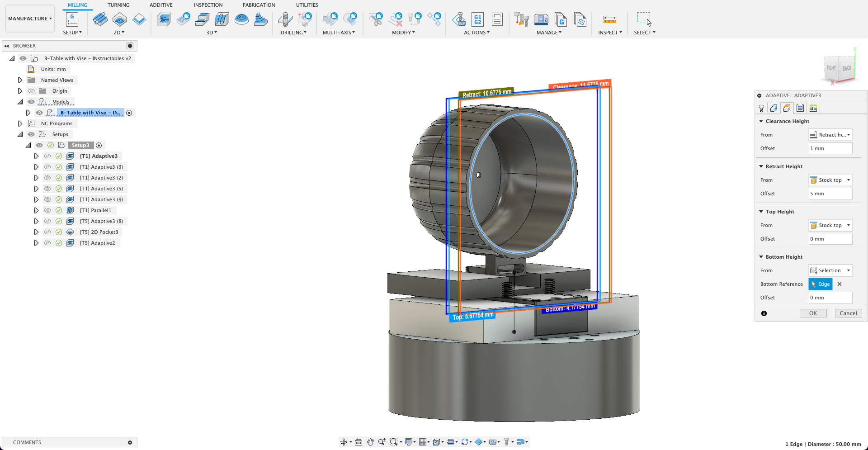Open the Tool Library icon

click(521, 19)
